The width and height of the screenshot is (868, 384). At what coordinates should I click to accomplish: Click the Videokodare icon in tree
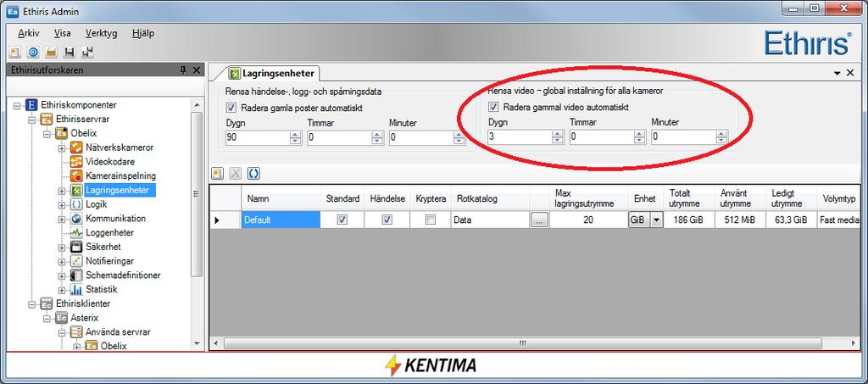(x=76, y=162)
